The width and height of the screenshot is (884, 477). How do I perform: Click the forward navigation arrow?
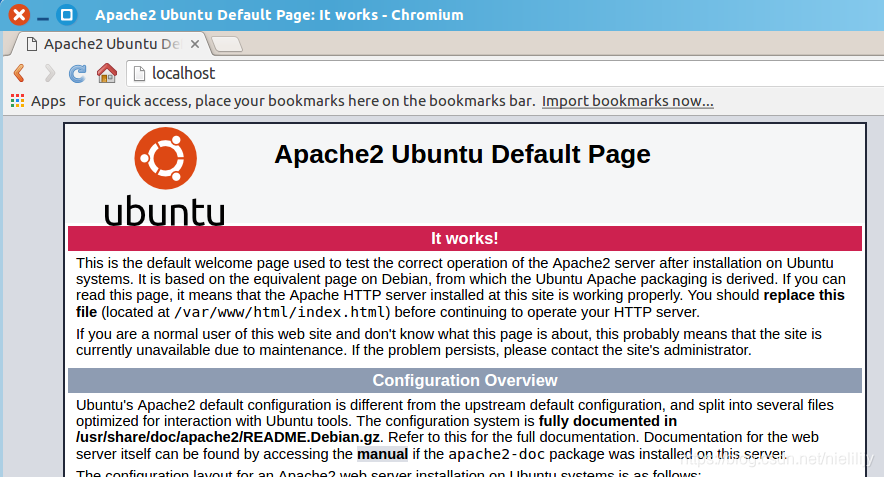[50, 73]
